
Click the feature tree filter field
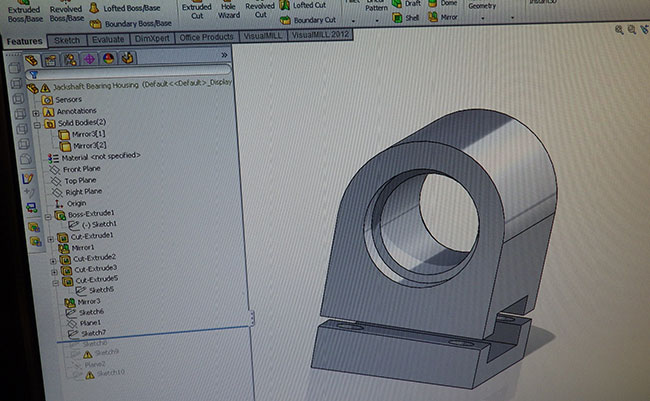[128, 72]
